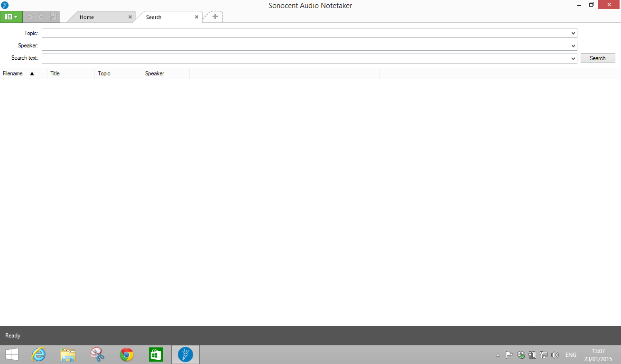Switch to the Home tab
Screen dimensions: 621x364
click(87, 17)
